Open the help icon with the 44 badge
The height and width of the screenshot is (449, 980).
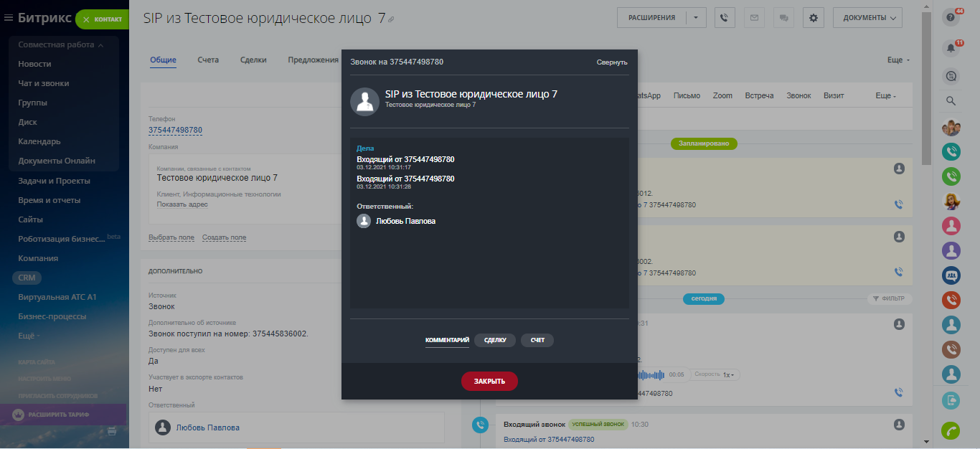click(x=952, y=18)
